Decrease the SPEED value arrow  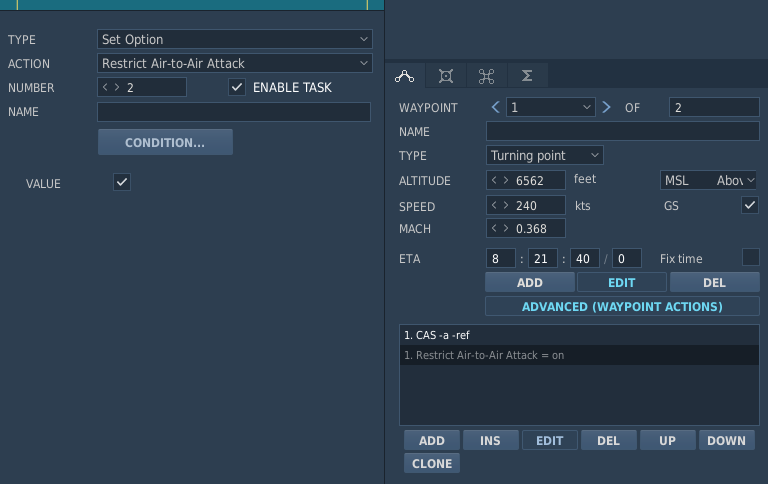pos(494,205)
